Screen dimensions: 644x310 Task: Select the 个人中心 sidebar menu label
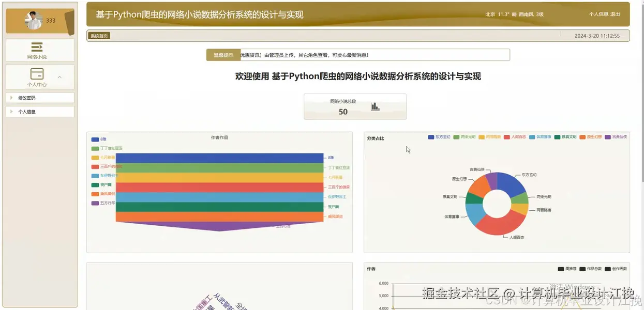pyautogui.click(x=37, y=84)
